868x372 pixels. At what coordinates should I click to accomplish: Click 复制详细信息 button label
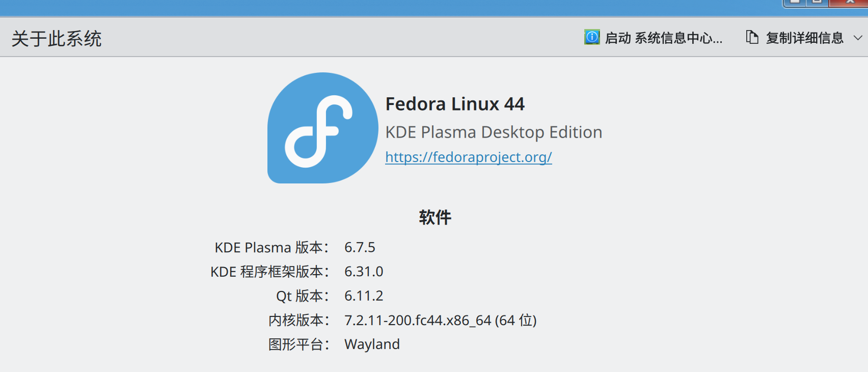tap(805, 38)
